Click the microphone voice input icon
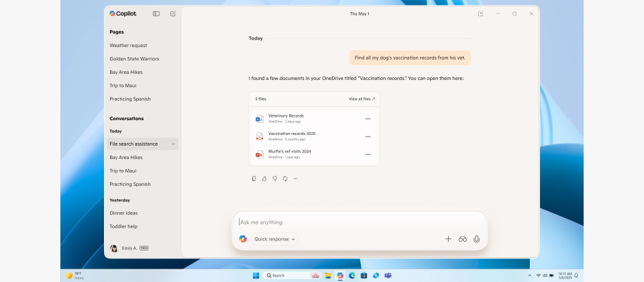Image resolution: width=644 pixels, height=282 pixels. tap(476, 239)
